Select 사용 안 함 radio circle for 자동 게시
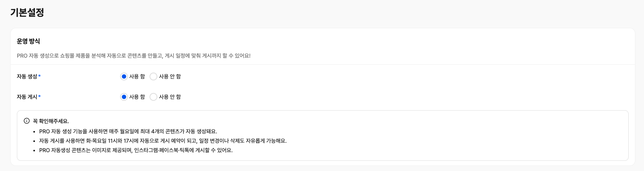This screenshot has width=644, height=171. pos(153,97)
